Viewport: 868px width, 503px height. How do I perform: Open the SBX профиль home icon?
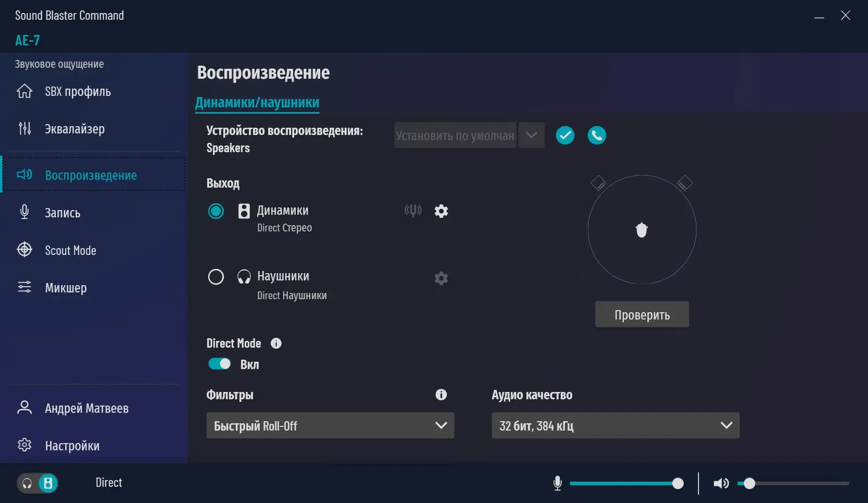[x=25, y=91]
